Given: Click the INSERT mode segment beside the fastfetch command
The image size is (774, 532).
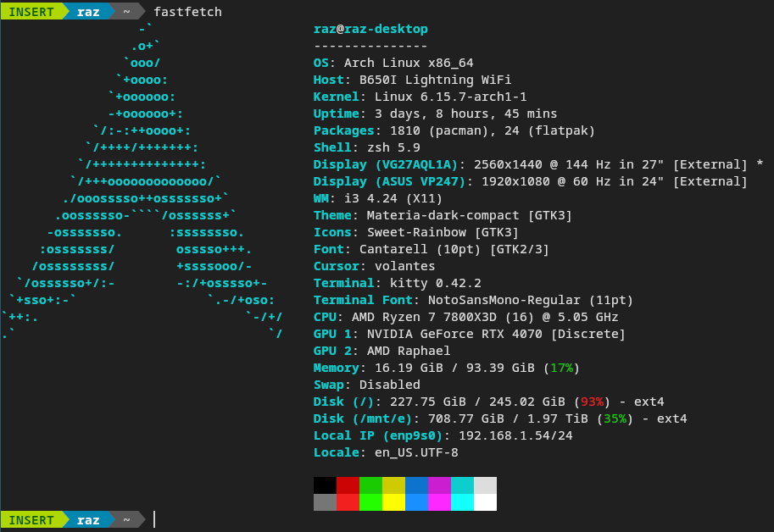Looking at the screenshot, I should coord(31,12).
